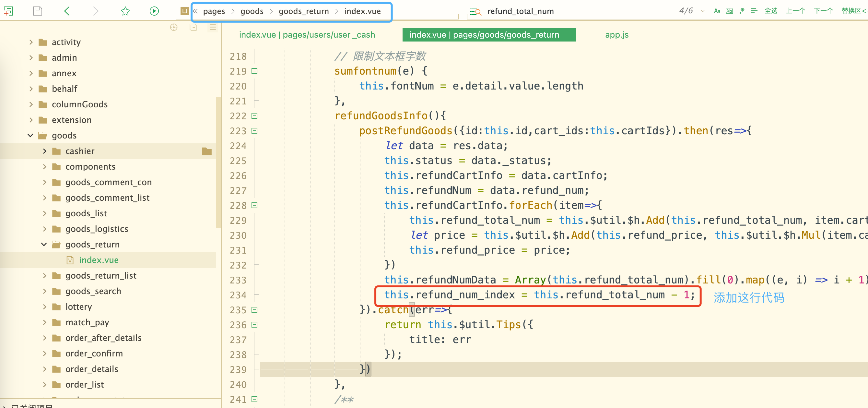Click line number 234 in the gutter
Viewport: 868px width, 408px height.
238,295
